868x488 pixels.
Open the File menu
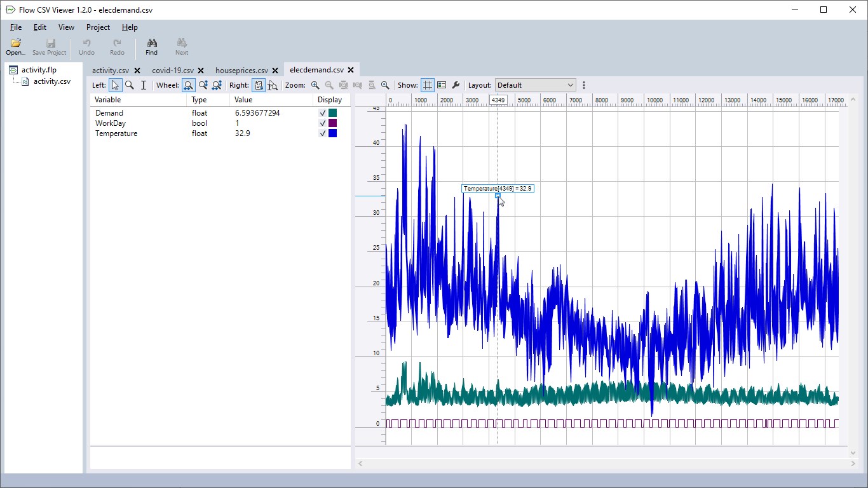pyautogui.click(x=16, y=27)
